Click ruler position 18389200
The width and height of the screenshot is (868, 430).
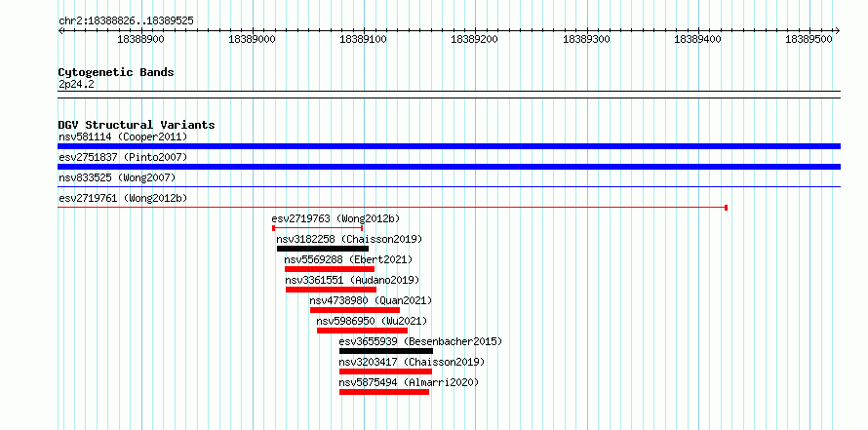pos(475,39)
